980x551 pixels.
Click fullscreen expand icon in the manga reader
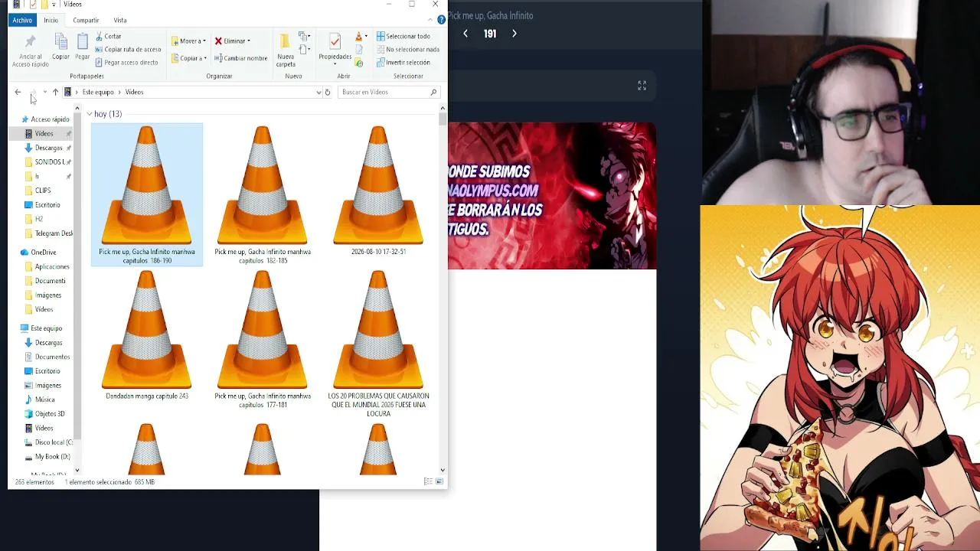642,86
